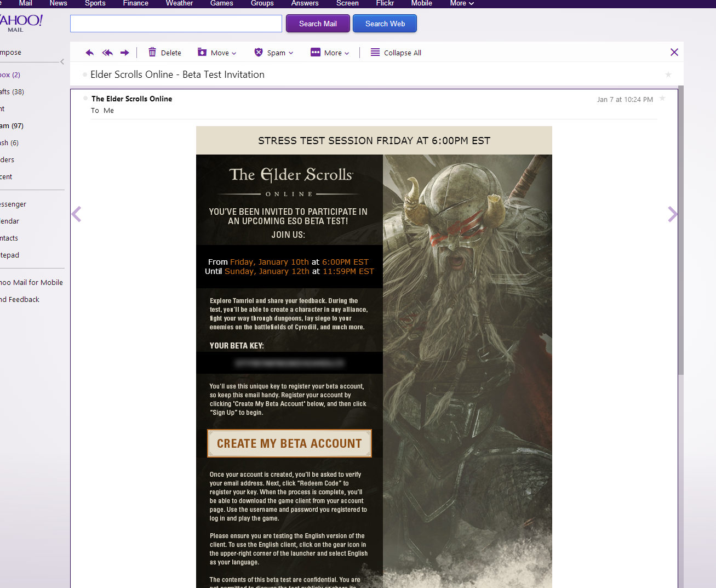This screenshot has height=588, width=716.
Task: Click the CREATE MY BETA ACCOUNT button
Action: click(x=289, y=443)
